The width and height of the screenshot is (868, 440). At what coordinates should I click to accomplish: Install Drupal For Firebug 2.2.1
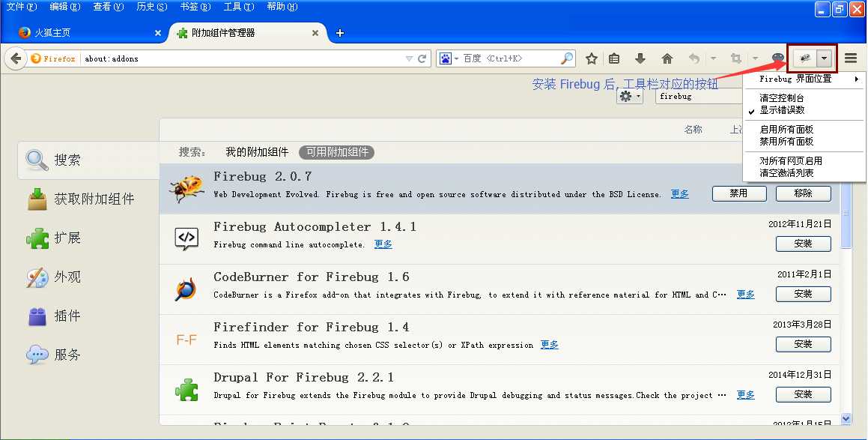804,394
